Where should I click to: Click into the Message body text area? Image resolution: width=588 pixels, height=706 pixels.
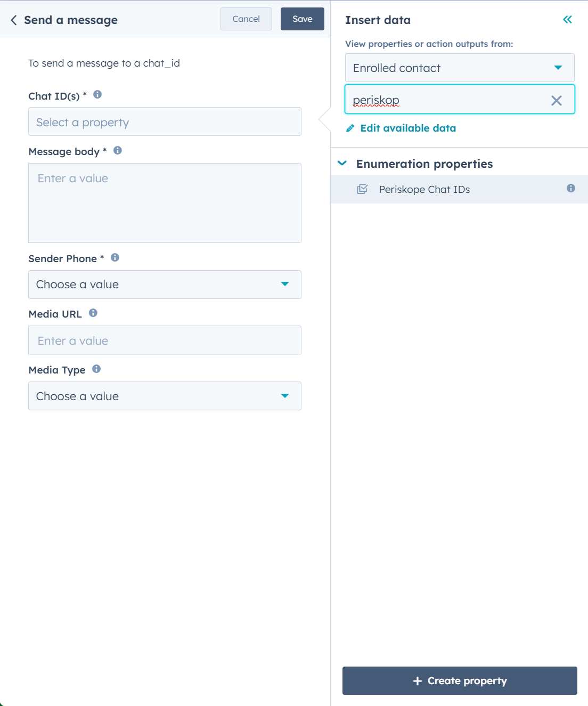[165, 203]
